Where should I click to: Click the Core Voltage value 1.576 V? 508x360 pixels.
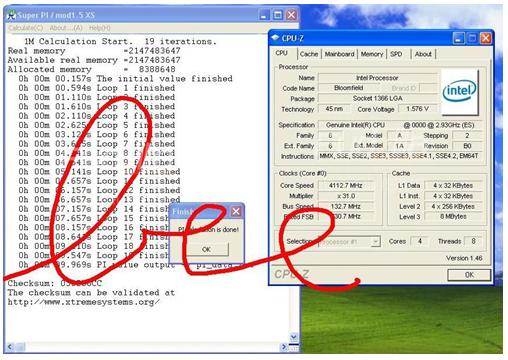click(418, 109)
